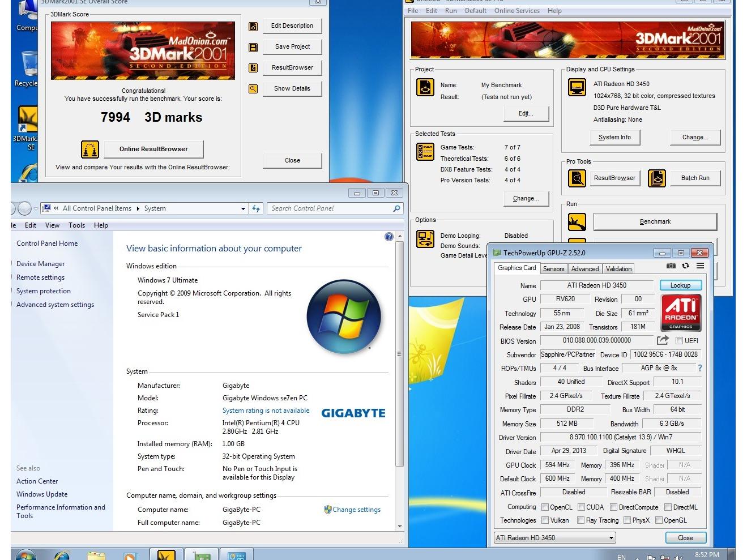Click the Display and CPU Settings monitor icon
The width and height of the screenshot is (747, 560).
[577, 87]
